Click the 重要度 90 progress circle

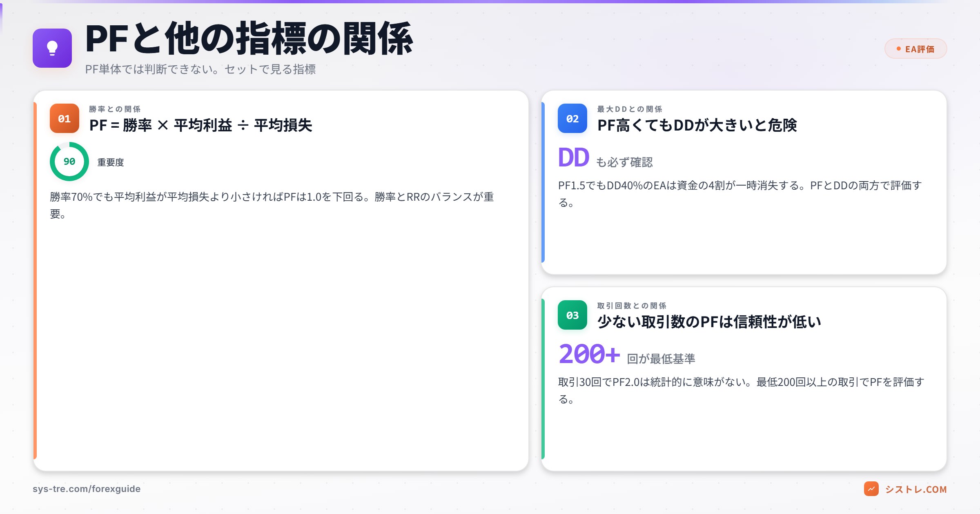point(69,162)
